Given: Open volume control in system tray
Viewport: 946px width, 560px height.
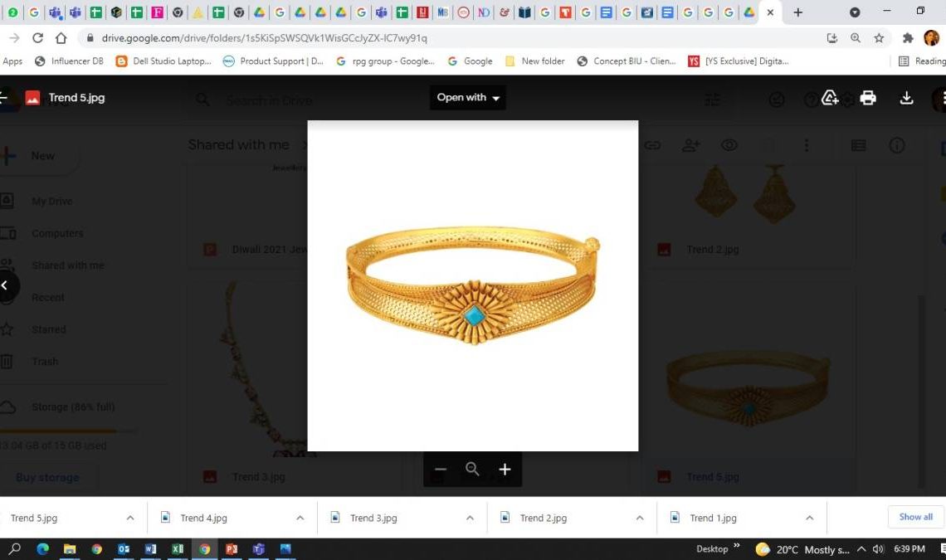Looking at the screenshot, I should pos(878,549).
